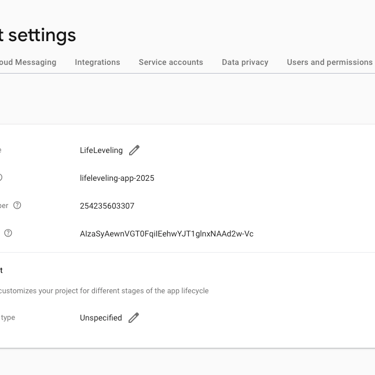Click the LifeLeveling project name text

tap(101, 150)
